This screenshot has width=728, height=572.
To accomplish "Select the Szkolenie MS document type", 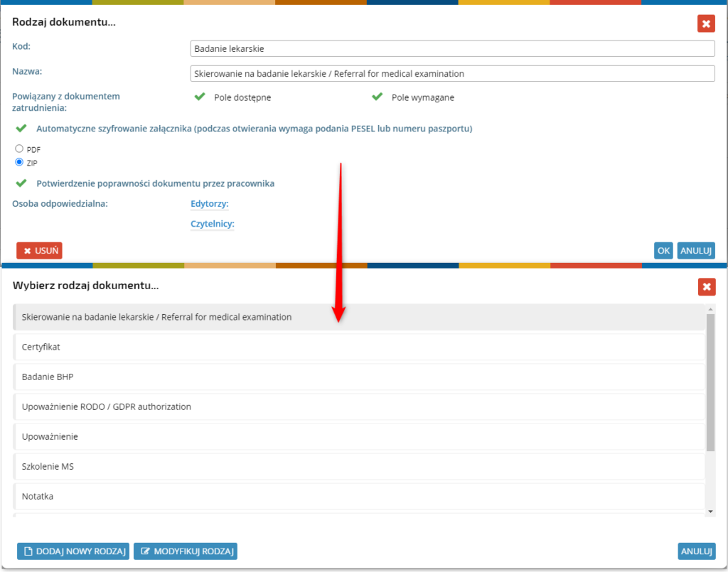I will [359, 467].
